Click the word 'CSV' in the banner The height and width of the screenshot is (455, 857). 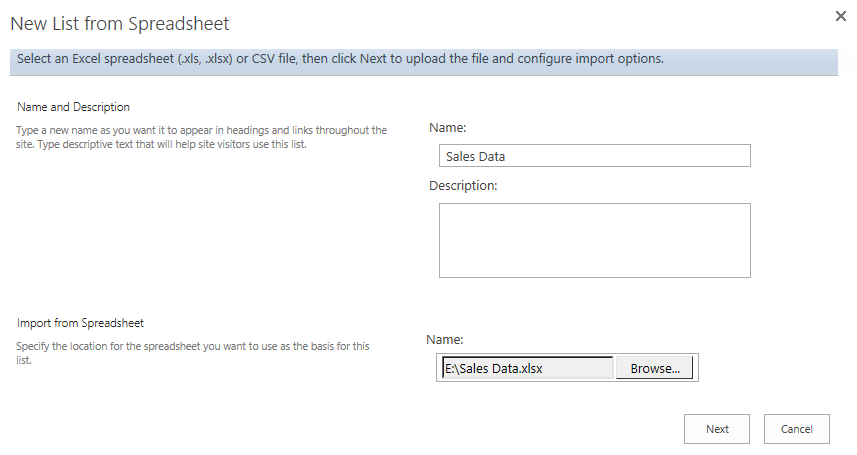(263, 59)
